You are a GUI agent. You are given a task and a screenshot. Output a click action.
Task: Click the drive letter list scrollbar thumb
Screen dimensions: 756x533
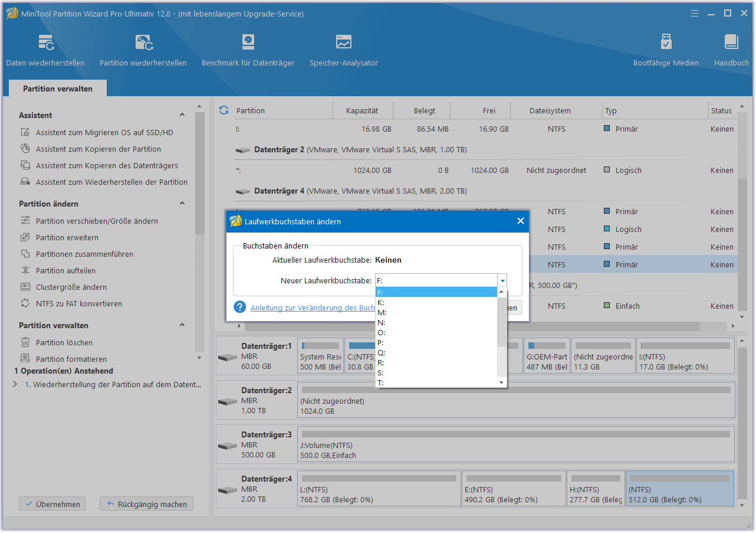click(x=502, y=321)
